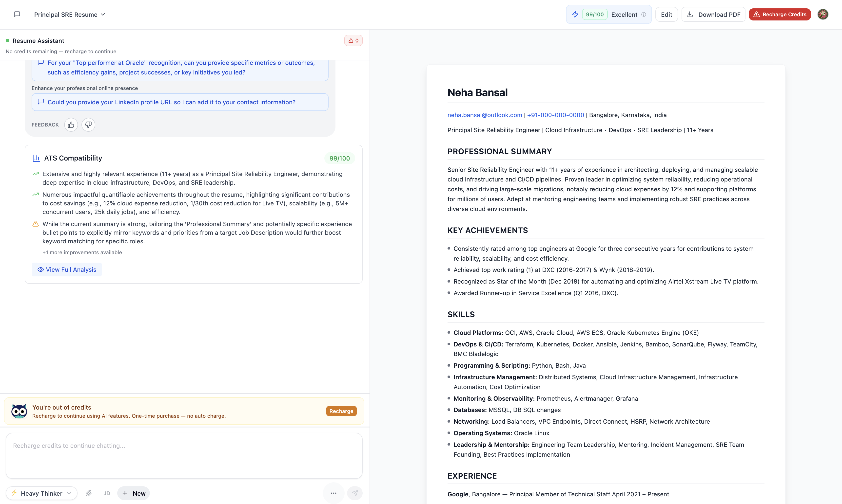The height and width of the screenshot is (504, 842).
Task: Click the user profile avatar
Action: point(823,14)
